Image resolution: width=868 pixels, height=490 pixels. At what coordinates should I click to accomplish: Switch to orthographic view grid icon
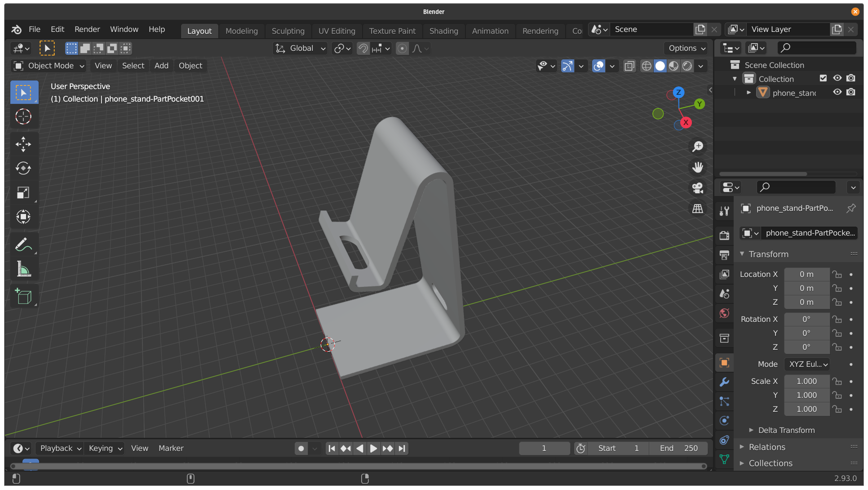[697, 209]
